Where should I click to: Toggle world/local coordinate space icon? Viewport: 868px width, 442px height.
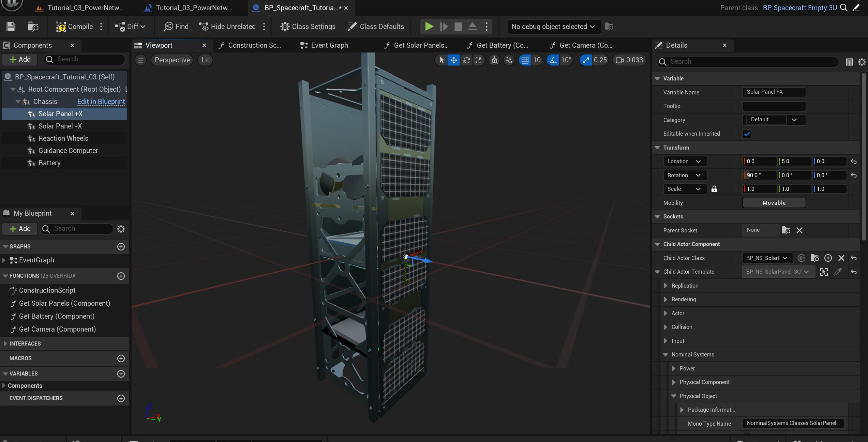494,60
